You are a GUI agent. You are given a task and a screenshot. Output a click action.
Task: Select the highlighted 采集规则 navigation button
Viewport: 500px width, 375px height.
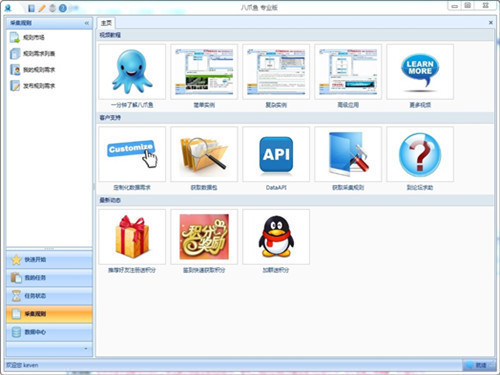click(x=49, y=314)
